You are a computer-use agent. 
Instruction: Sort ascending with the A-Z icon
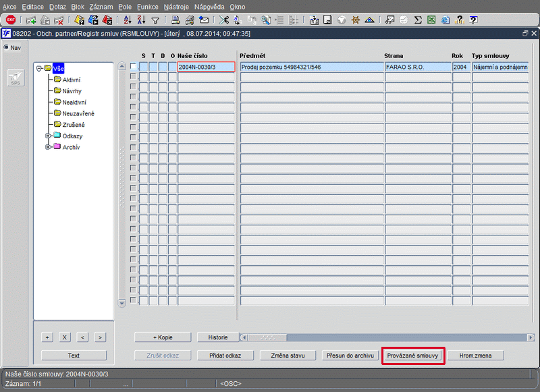[x=128, y=20]
